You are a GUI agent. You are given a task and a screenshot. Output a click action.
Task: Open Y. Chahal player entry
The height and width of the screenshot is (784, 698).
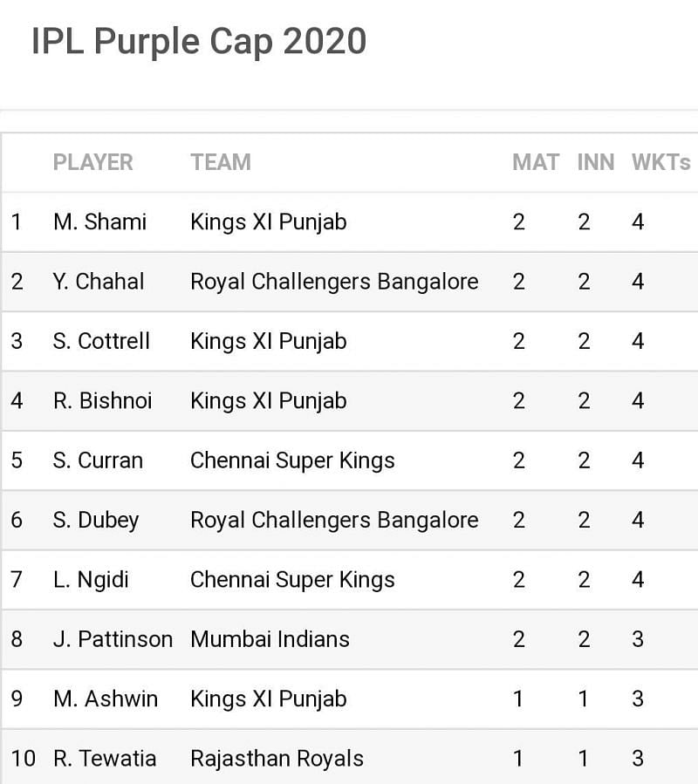(x=99, y=281)
